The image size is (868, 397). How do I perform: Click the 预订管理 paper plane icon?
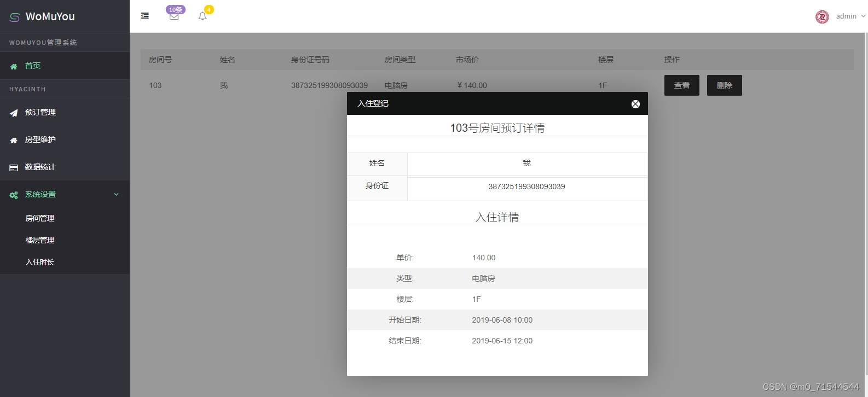point(14,113)
